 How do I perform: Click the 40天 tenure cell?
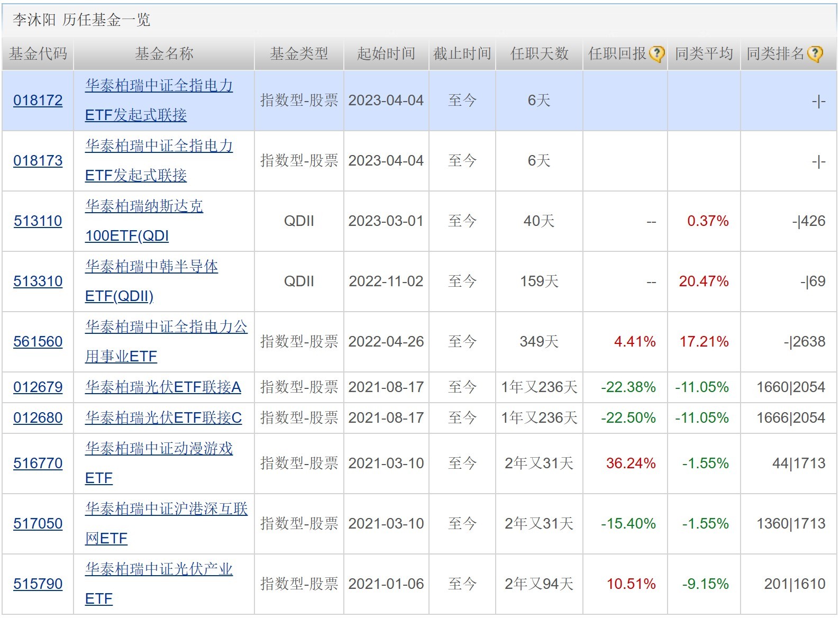click(539, 221)
